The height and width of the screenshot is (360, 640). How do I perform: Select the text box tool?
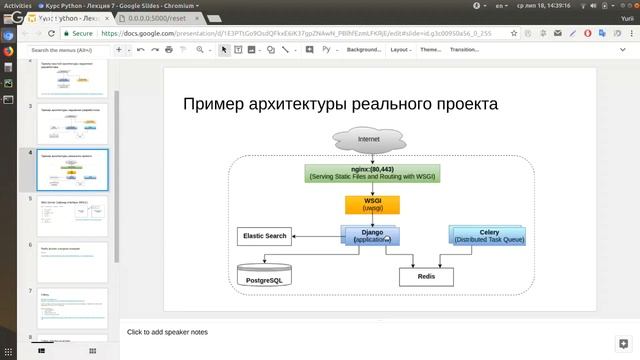(x=238, y=50)
